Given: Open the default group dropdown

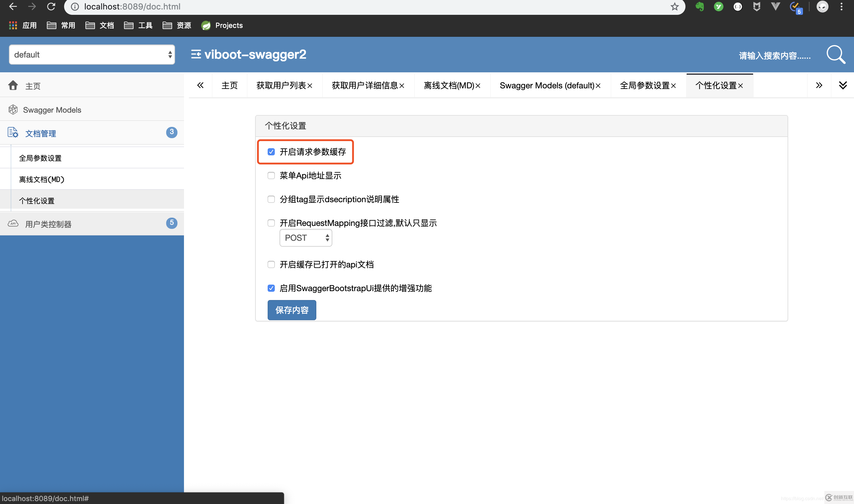Looking at the screenshot, I should 92,55.
